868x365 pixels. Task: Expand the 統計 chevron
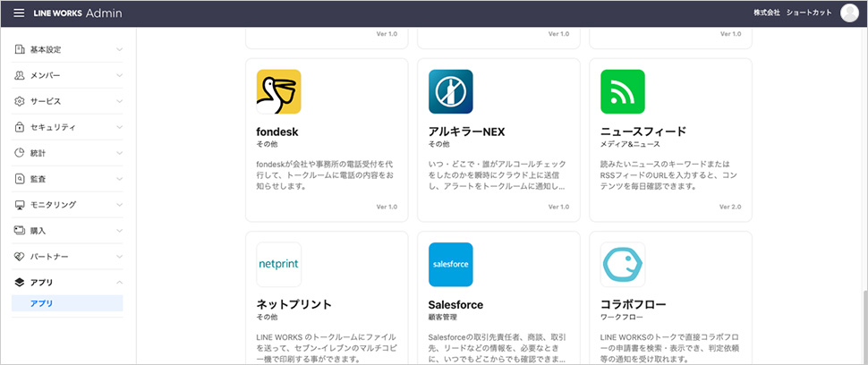[x=119, y=153]
